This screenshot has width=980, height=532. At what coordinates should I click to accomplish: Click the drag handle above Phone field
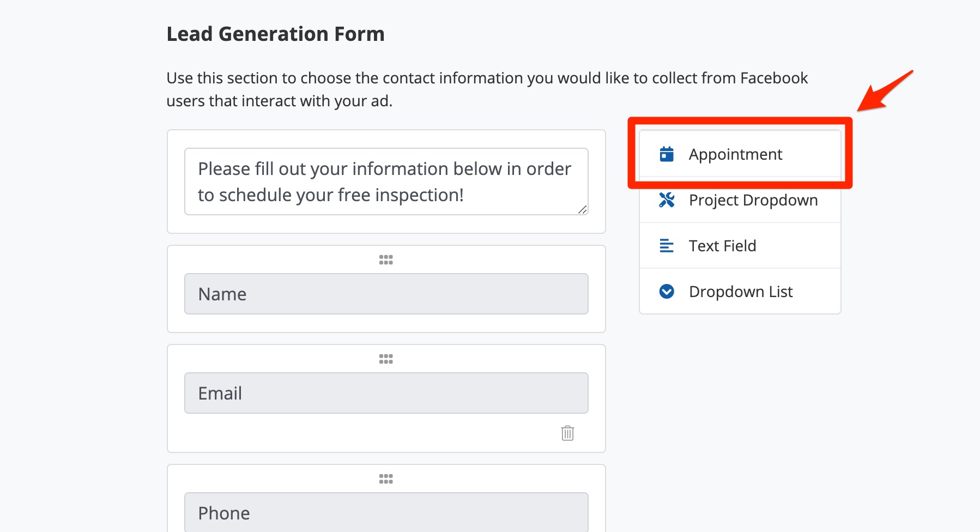[386, 479]
